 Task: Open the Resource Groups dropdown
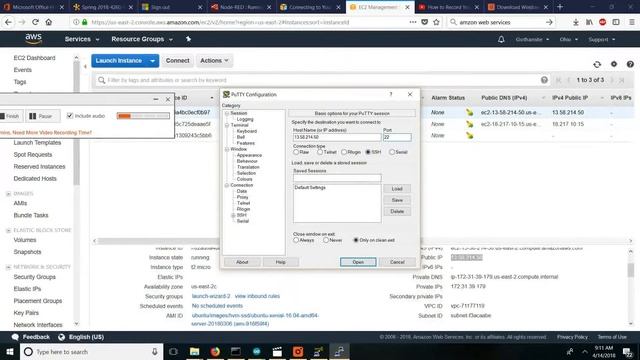(x=142, y=39)
